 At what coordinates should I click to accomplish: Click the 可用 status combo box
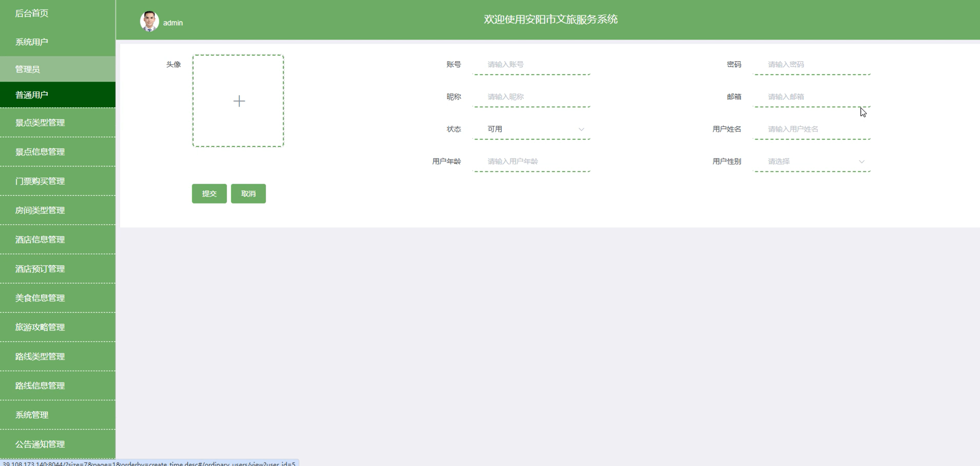(531, 129)
